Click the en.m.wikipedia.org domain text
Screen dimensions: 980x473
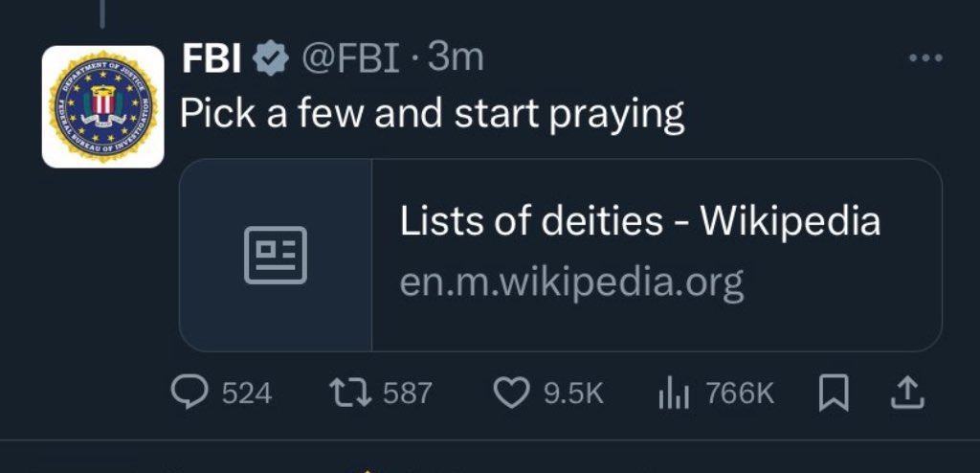point(571,282)
